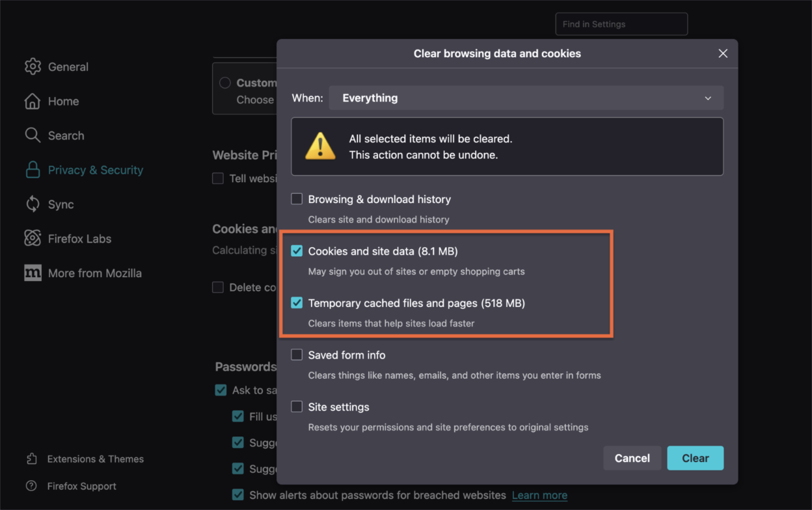Click "This action cannot be undone." text
This screenshot has width=812, height=510.
coord(424,155)
